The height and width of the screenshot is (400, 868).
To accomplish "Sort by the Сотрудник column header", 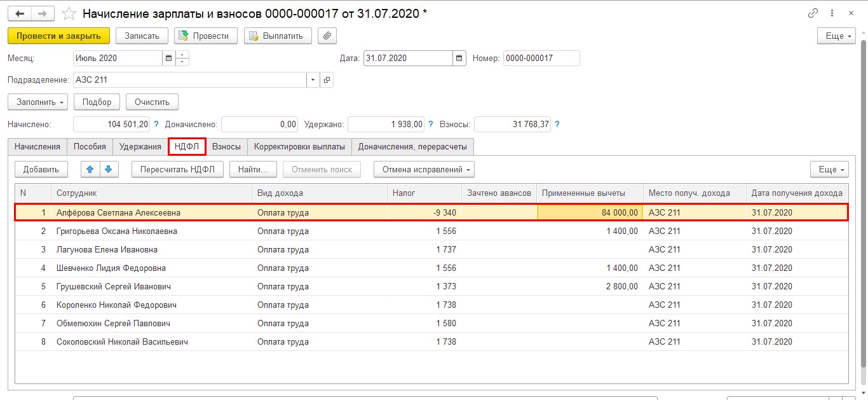I will pos(151,193).
